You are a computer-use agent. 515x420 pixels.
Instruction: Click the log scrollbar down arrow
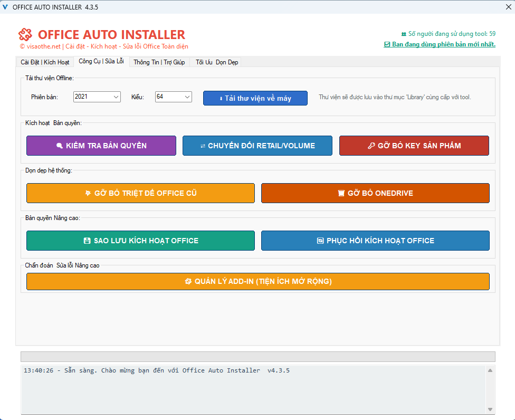click(490, 409)
